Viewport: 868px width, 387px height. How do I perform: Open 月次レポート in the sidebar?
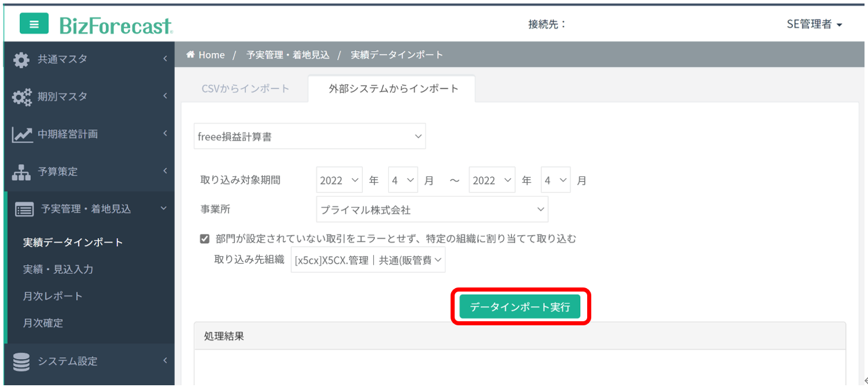click(53, 296)
